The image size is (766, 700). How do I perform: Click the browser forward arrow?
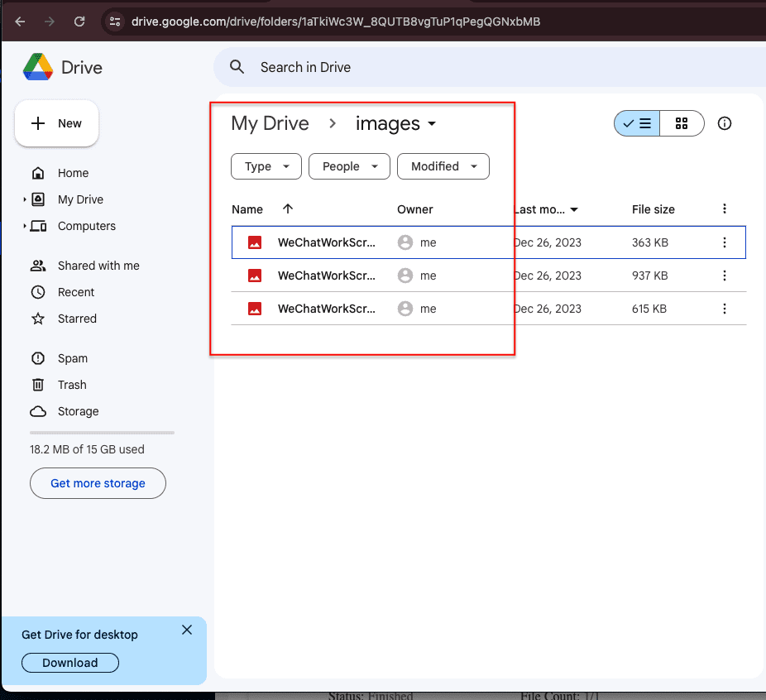(50, 22)
